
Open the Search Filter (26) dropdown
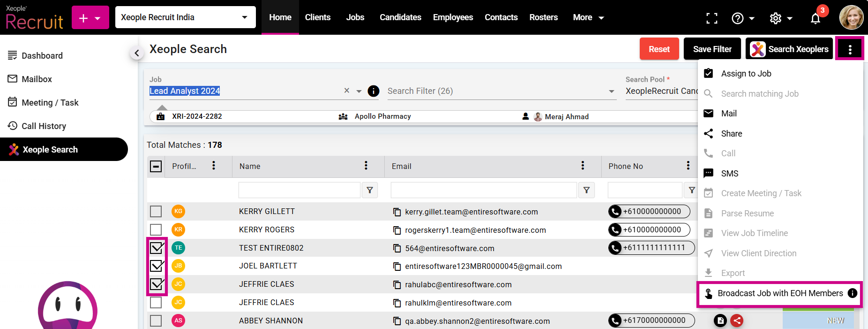(x=611, y=91)
